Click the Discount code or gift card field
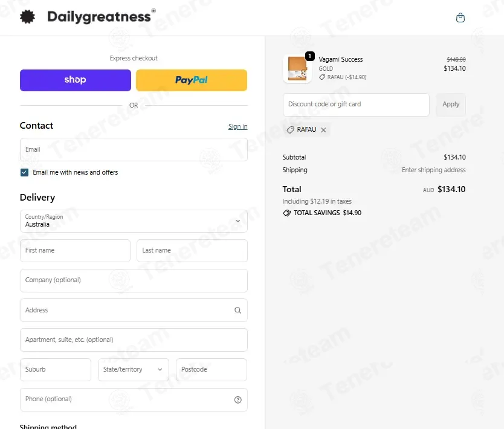 356,105
